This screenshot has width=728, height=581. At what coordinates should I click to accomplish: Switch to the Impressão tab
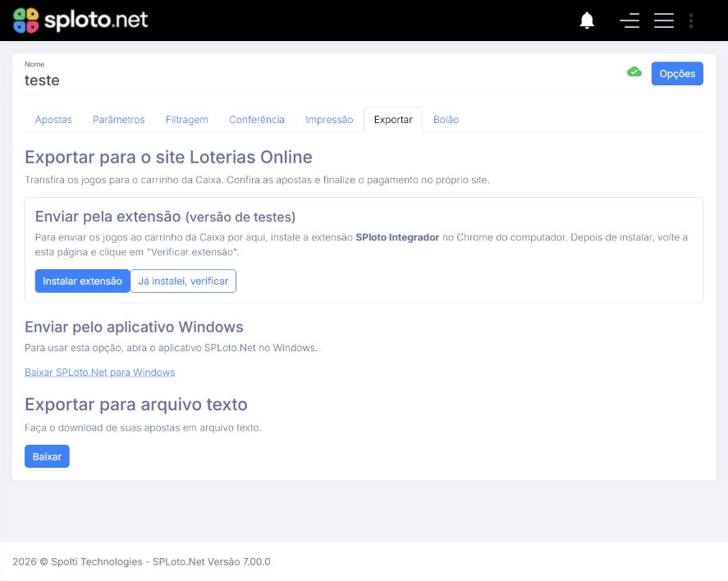(329, 120)
